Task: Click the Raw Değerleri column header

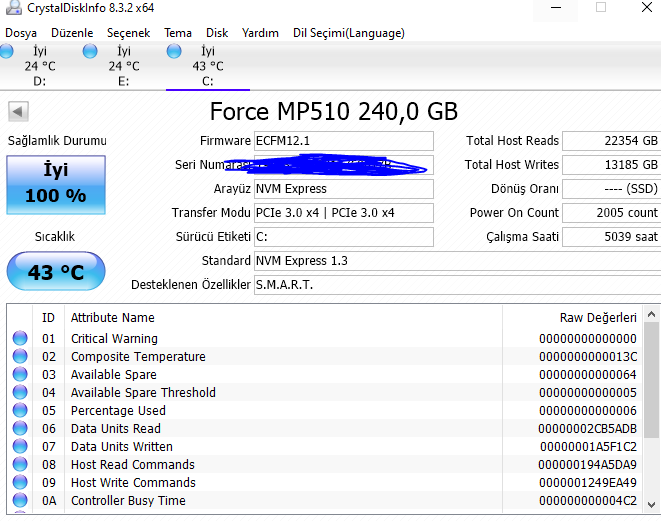Action: pos(572,317)
